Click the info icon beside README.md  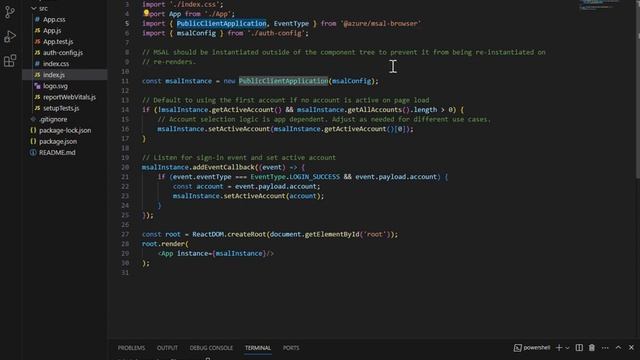click(33, 152)
